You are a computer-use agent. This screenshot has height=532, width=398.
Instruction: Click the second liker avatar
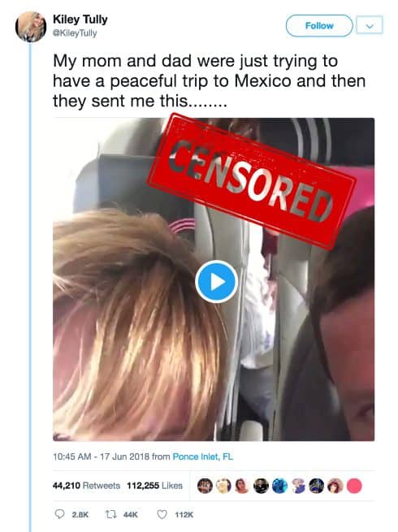coord(223,486)
